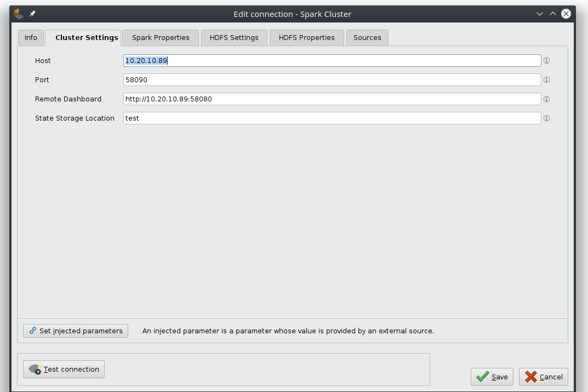Viewport: 588px width, 392px height.
Task: Click info icon next to State Storage Location
Action: tap(546, 118)
